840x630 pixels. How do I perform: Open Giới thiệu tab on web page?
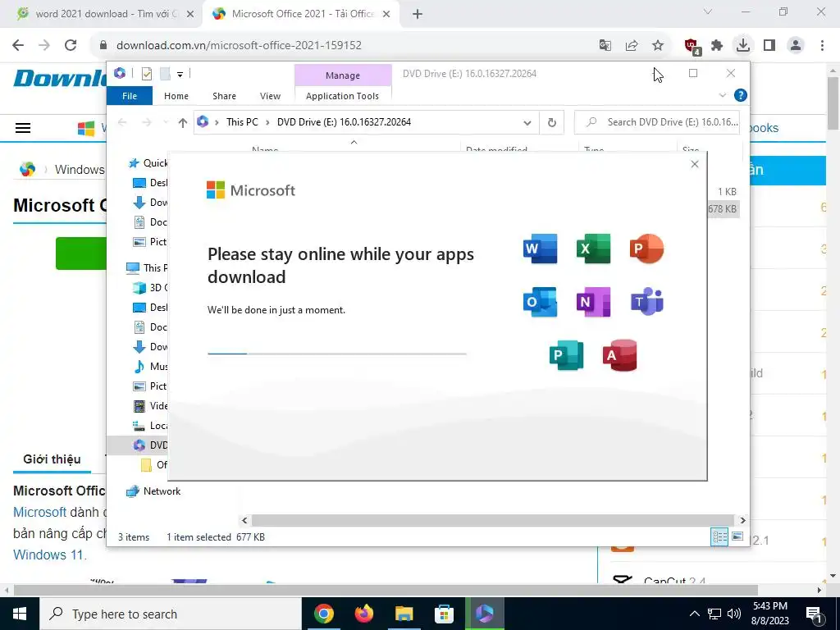click(52, 459)
